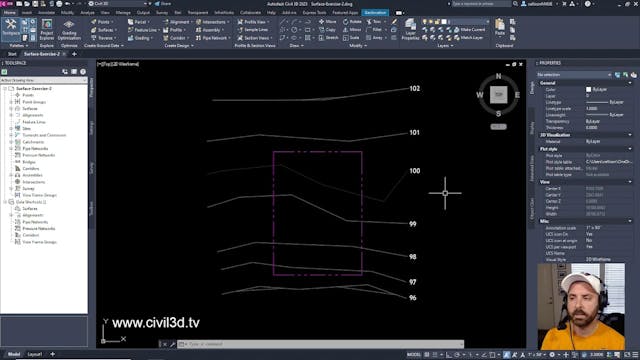Select Pipe Networks in Toolspace tree
This screenshot has width=640, height=360.
click(x=35, y=149)
